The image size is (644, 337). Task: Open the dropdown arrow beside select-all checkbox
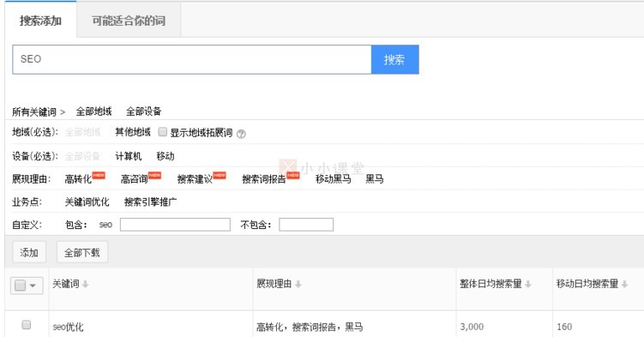pyautogui.click(x=33, y=286)
